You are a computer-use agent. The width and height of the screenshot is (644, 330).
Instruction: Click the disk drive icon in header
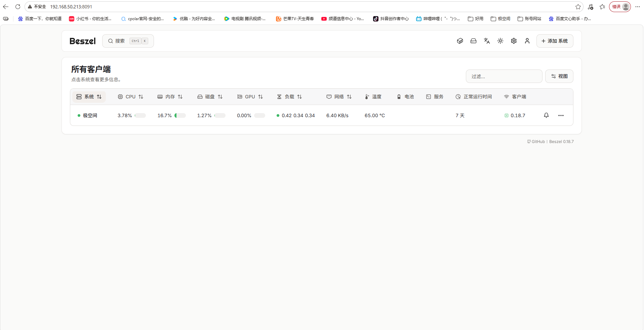click(473, 41)
